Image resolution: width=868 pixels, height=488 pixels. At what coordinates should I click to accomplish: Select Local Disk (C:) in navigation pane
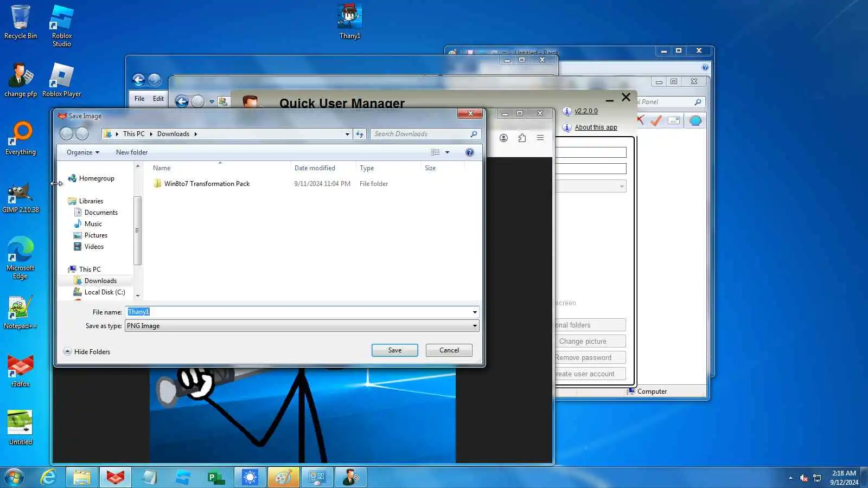point(105,292)
